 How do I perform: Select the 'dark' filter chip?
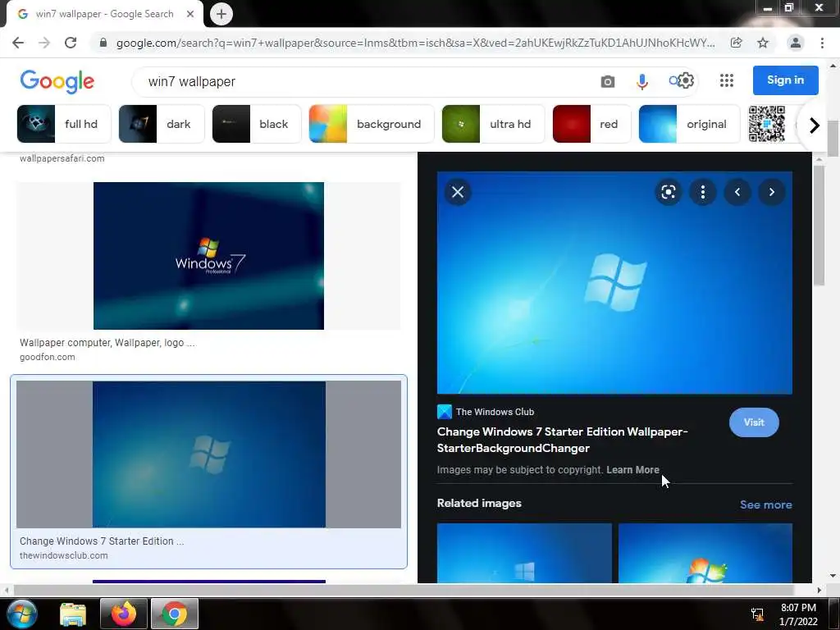click(162, 124)
